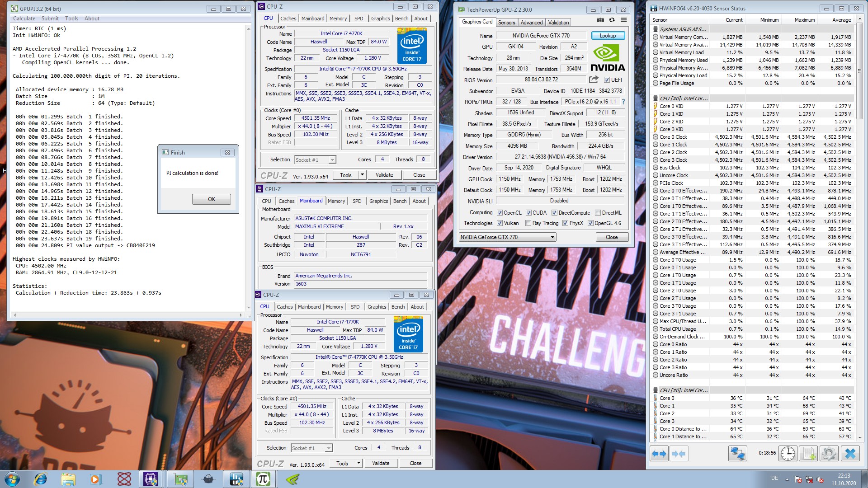868x488 pixels.
Task: Click HWiNFO expand columns arrows button
Action: (659, 454)
